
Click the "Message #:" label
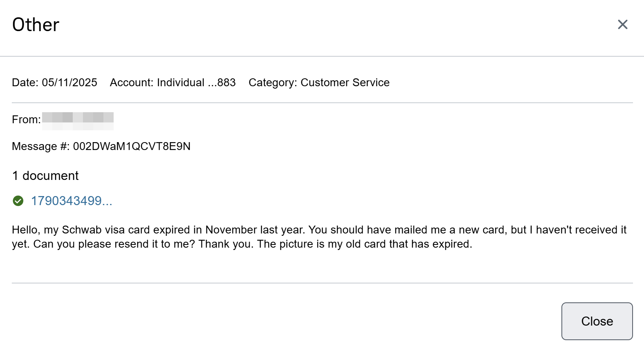(x=41, y=146)
